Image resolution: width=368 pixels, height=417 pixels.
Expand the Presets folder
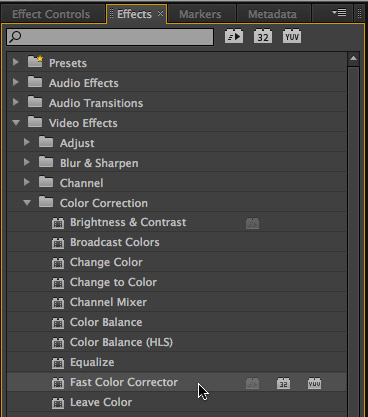coord(15,62)
